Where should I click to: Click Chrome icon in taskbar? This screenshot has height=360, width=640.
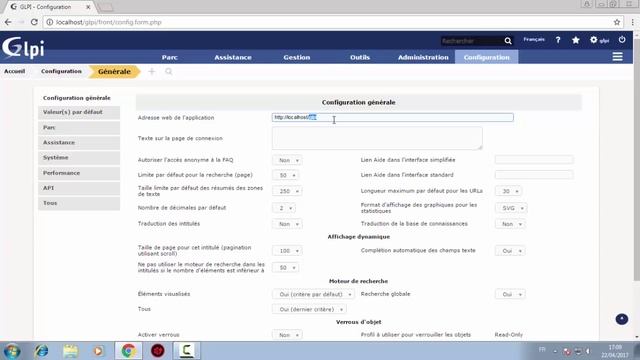pyautogui.click(x=128, y=351)
